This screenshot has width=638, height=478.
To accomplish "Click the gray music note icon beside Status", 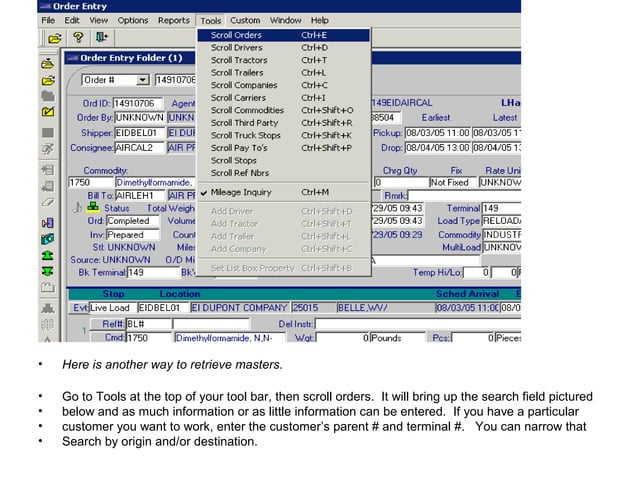I will point(77,207).
